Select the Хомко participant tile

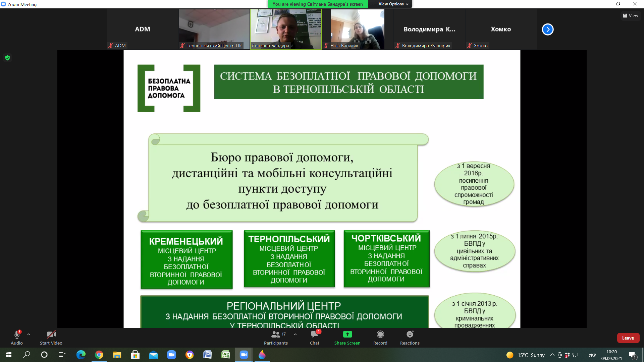click(501, 29)
